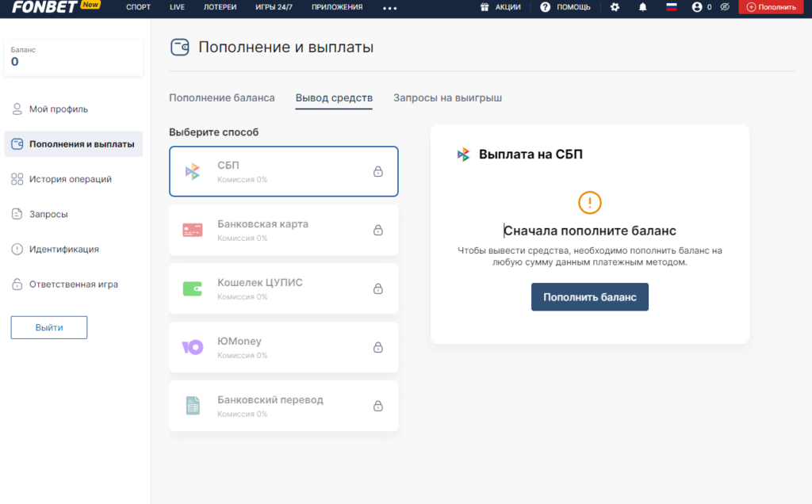Click the lock icon on СБП row
Viewport: 812px width, 504px height.
[378, 171]
